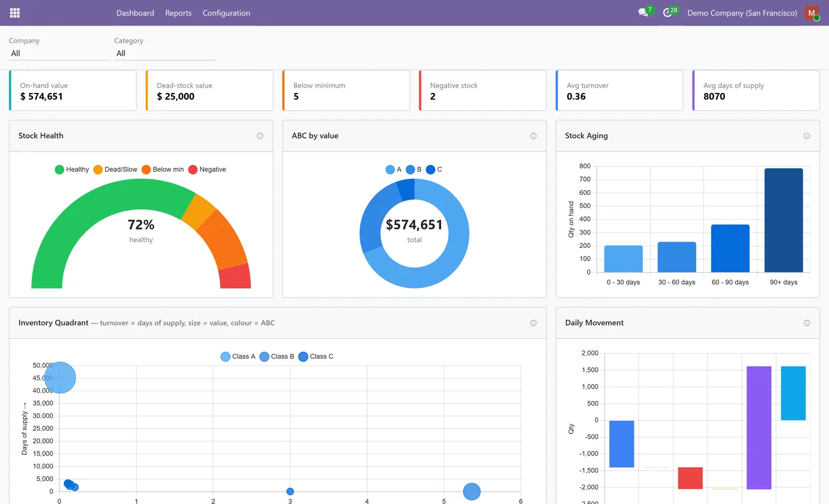Toggle Below min legend in Stock Health
This screenshot has width=829, height=504.
click(x=163, y=169)
